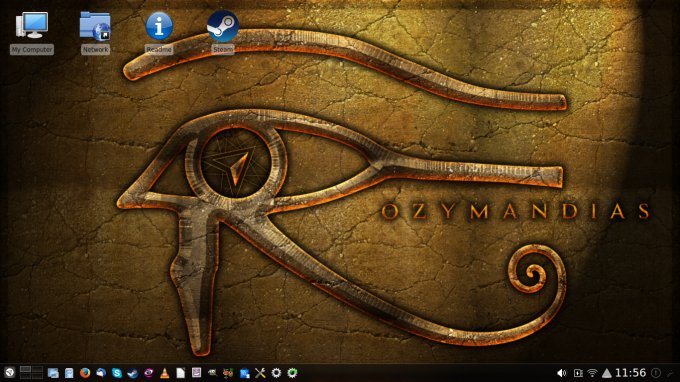Switch desktops with the virtual desktop pager
680x382 pixels.
pyautogui.click(x=31, y=372)
